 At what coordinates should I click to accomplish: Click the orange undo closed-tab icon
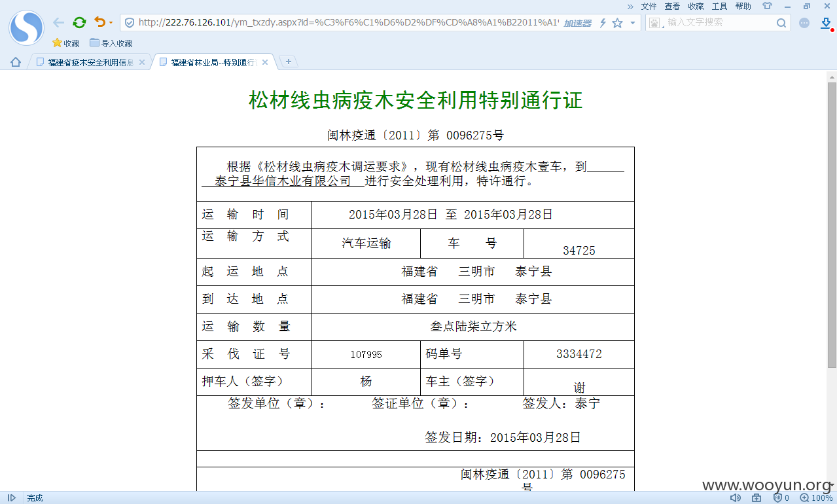tap(99, 22)
